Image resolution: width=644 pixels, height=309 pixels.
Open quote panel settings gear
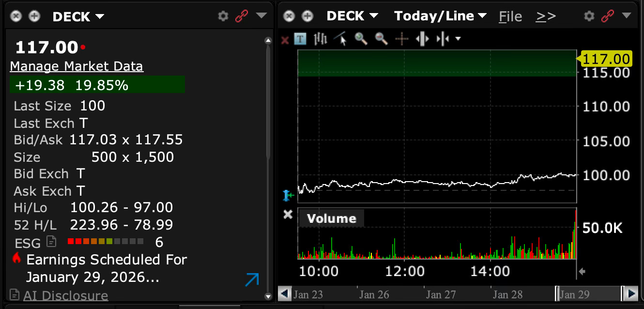point(223,16)
